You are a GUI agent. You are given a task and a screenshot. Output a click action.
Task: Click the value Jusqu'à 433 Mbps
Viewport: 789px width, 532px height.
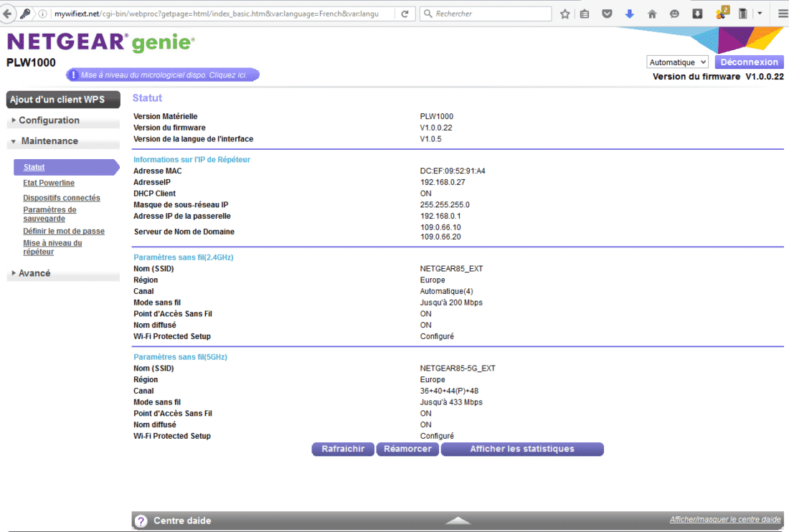tap(451, 402)
